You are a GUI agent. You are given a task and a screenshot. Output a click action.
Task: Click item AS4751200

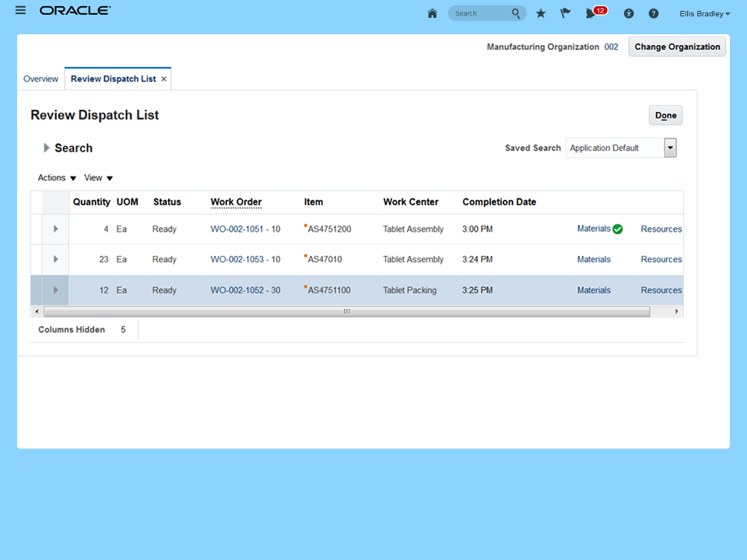[329, 229]
